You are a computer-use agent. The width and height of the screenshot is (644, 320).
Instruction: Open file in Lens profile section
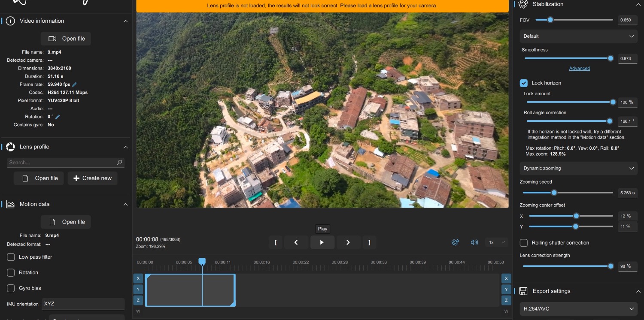(x=39, y=178)
